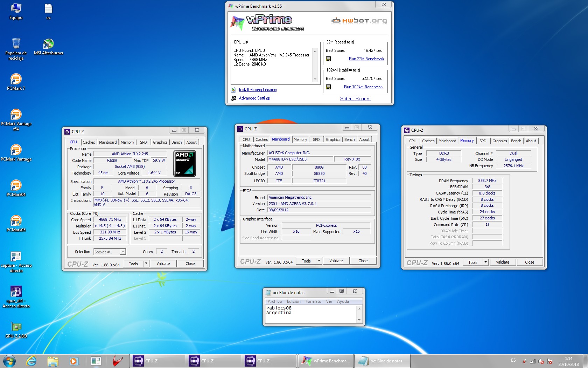Select Memory tab in Mainboard CPU-Z window

pyautogui.click(x=300, y=139)
